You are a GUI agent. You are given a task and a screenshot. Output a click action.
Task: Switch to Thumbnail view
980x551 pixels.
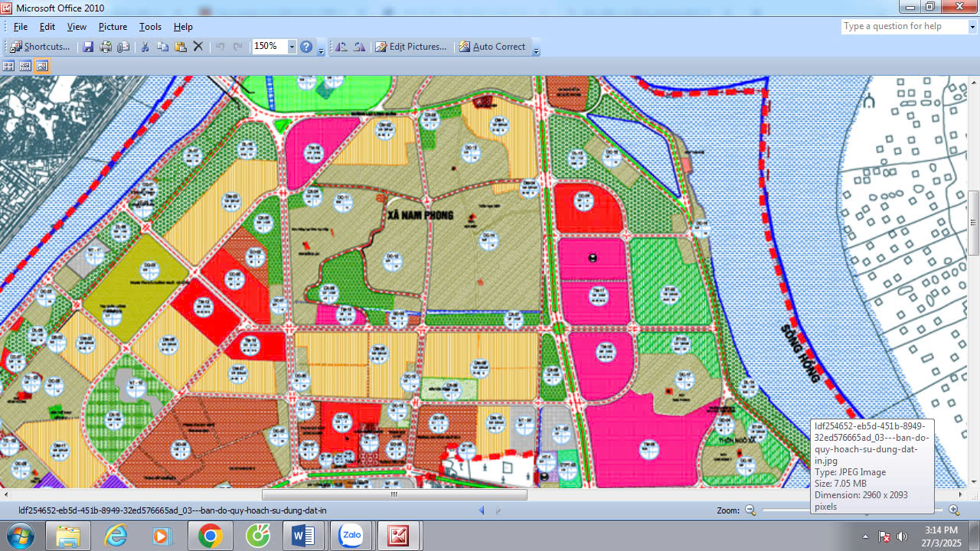[x=8, y=66]
